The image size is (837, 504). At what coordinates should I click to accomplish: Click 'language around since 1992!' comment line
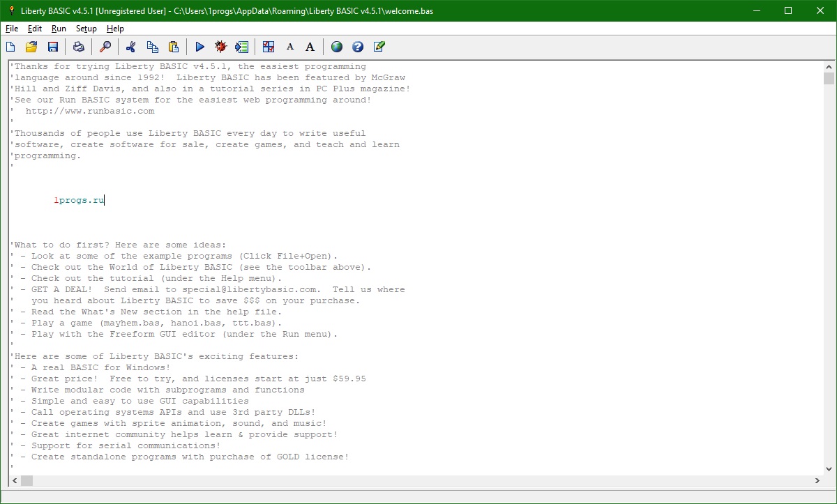[207, 78]
